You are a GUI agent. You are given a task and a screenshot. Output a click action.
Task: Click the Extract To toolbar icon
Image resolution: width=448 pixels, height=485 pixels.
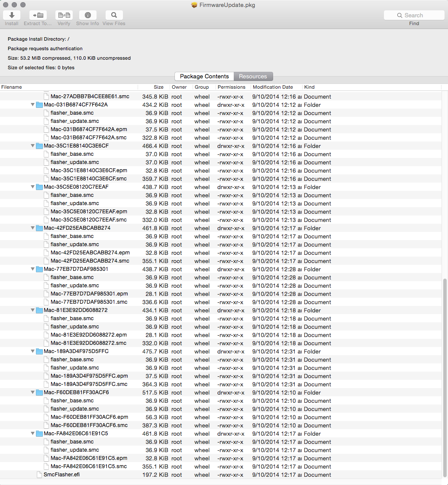(x=38, y=15)
